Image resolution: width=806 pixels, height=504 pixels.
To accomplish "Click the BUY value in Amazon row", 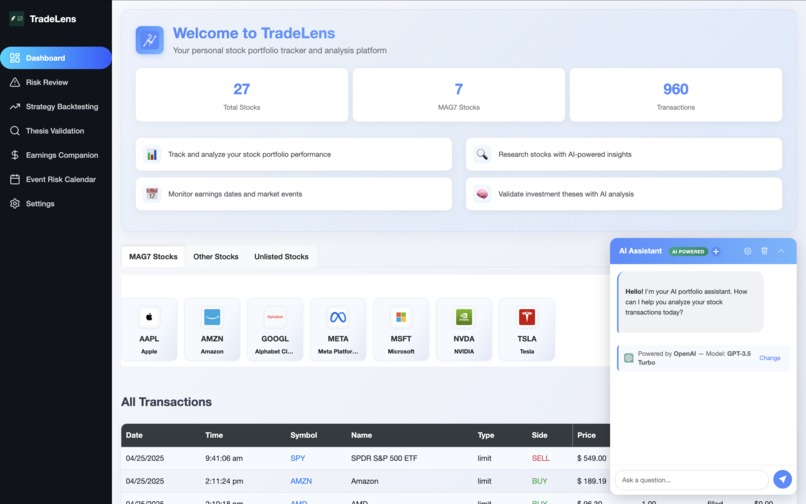I will pyautogui.click(x=539, y=481).
